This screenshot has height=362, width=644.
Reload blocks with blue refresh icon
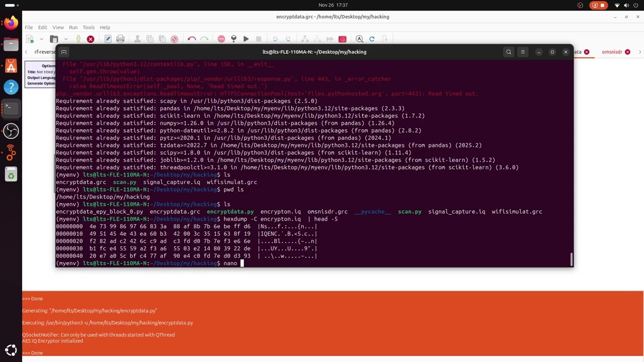pos(372,39)
